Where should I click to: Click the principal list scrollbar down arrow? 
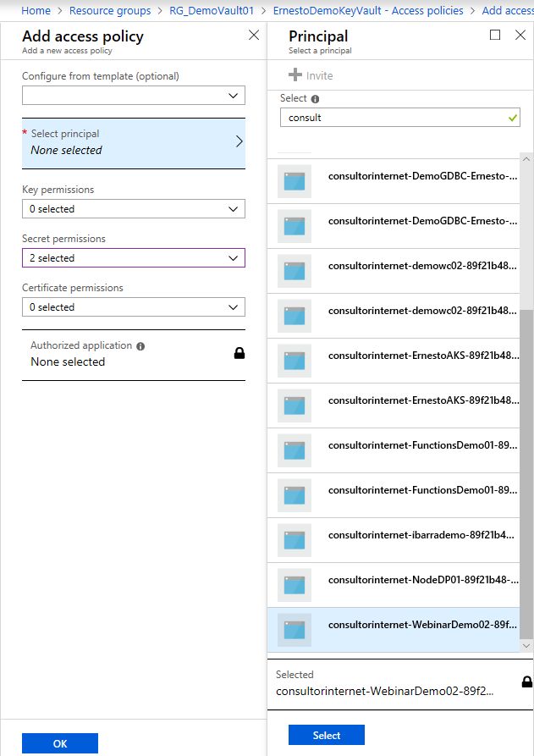526,646
